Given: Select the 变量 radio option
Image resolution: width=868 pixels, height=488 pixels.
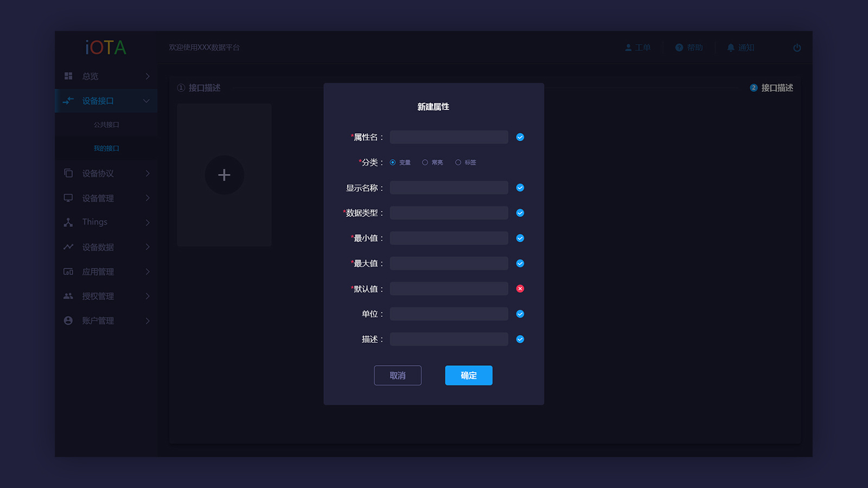Looking at the screenshot, I should [392, 162].
